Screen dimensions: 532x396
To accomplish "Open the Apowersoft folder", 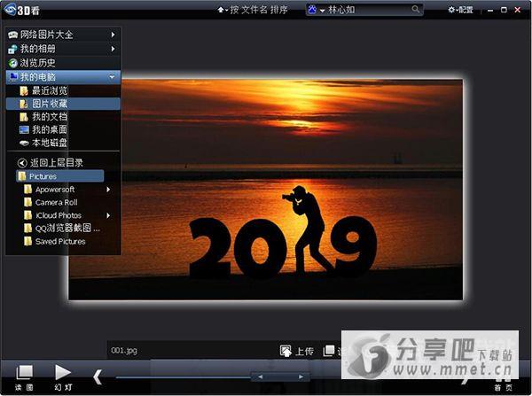I will click(54, 190).
